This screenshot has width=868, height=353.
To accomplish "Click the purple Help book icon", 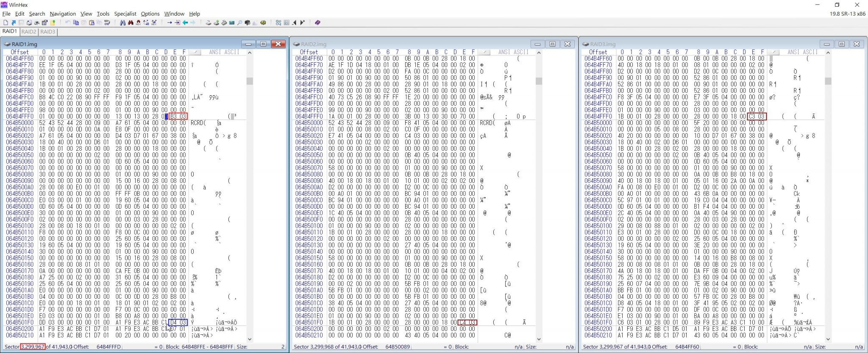I will [x=317, y=23].
